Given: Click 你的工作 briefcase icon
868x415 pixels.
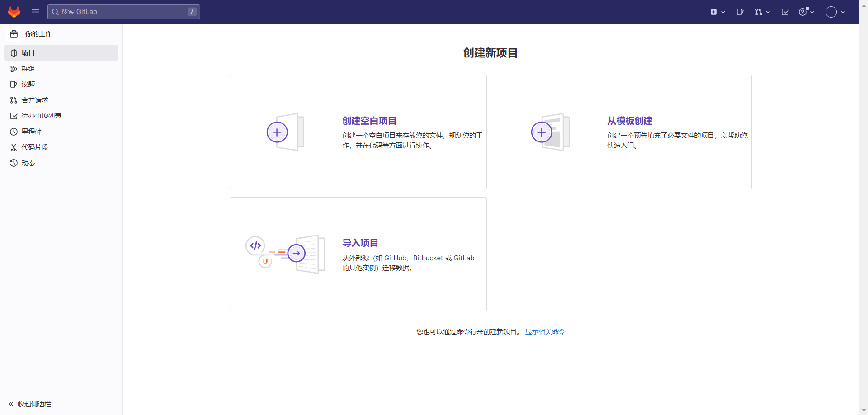Looking at the screenshot, I should coord(14,34).
